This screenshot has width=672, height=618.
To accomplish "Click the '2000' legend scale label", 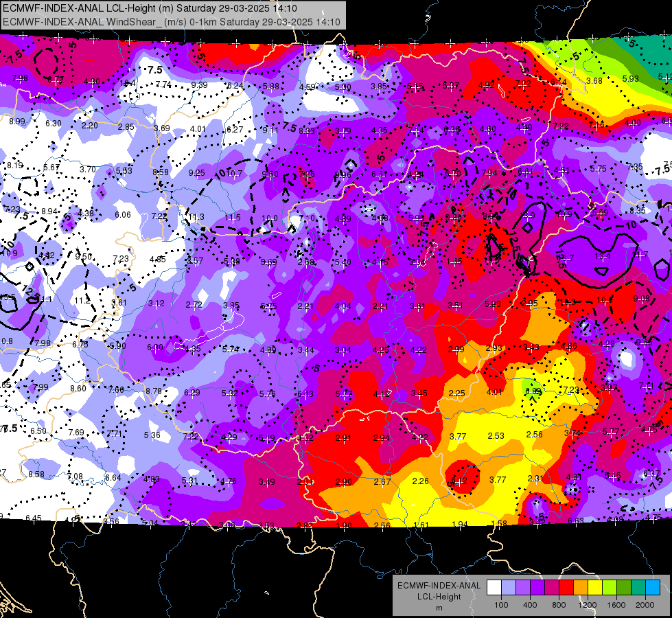I will click(x=645, y=605).
